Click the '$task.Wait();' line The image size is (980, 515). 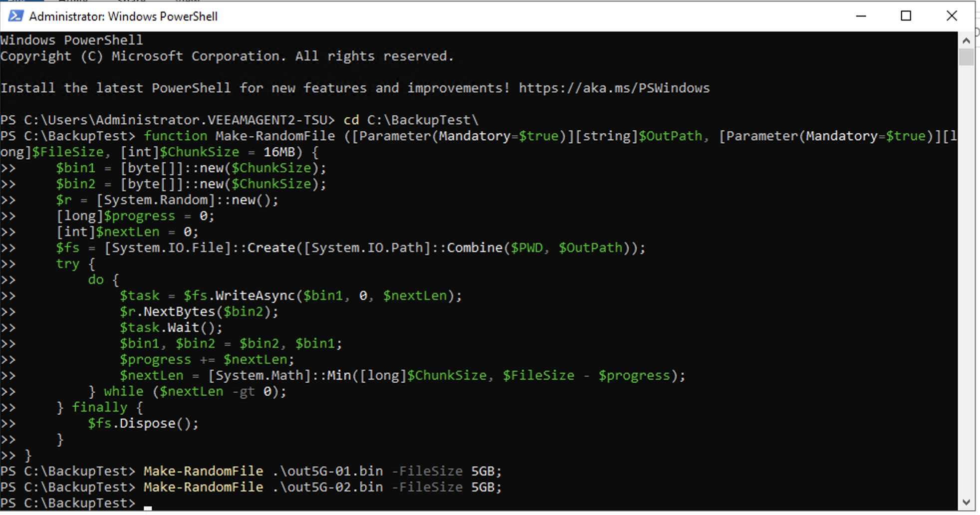(x=171, y=327)
